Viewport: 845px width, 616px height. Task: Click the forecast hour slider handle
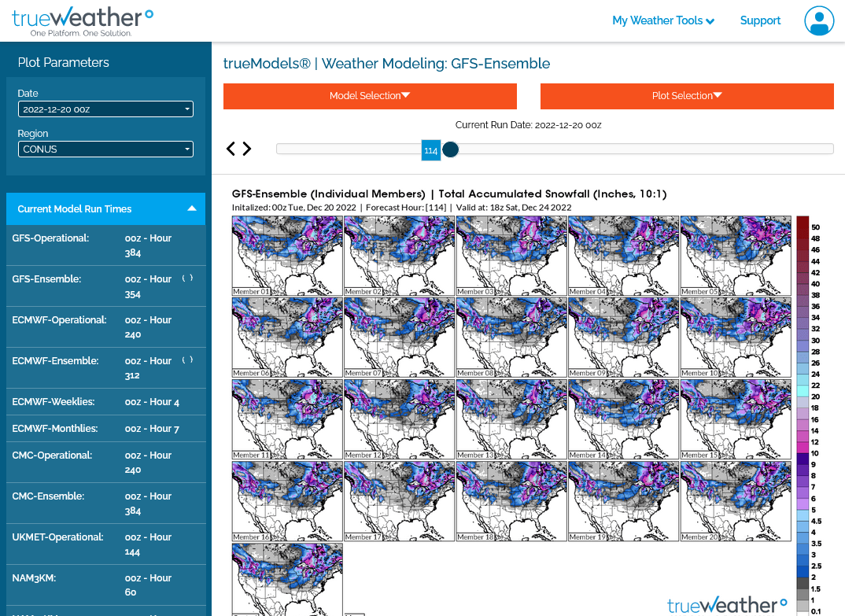(451, 149)
